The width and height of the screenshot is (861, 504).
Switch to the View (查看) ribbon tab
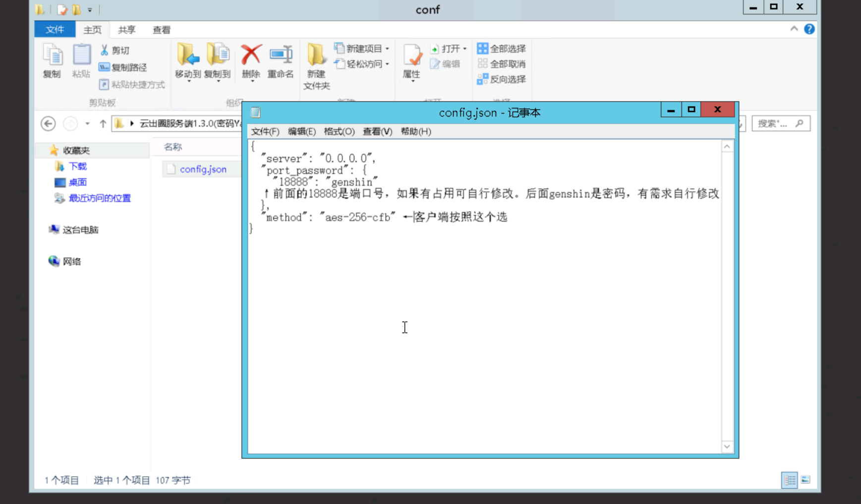pyautogui.click(x=161, y=30)
